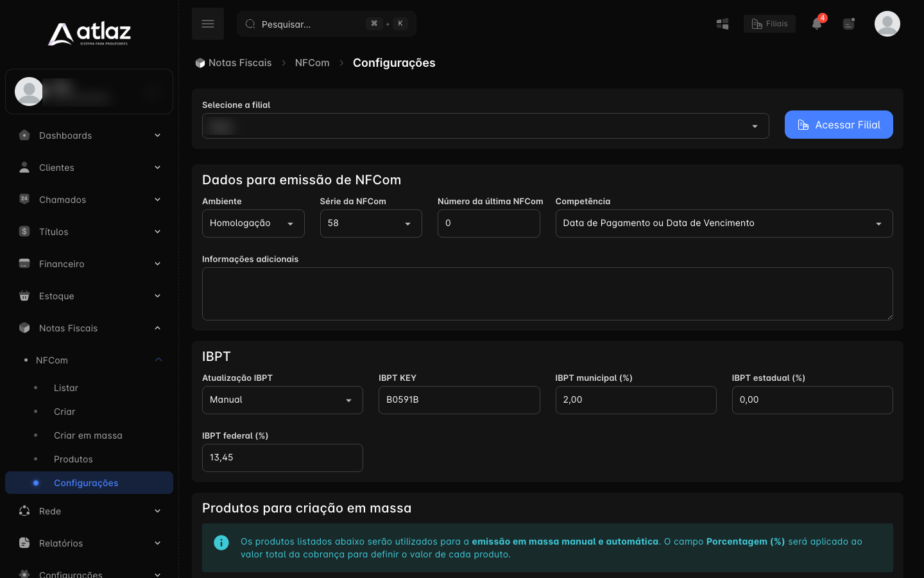Screen dimensions: 924x578
Task: Expand the Chamados menu chevron
Action: point(157,199)
